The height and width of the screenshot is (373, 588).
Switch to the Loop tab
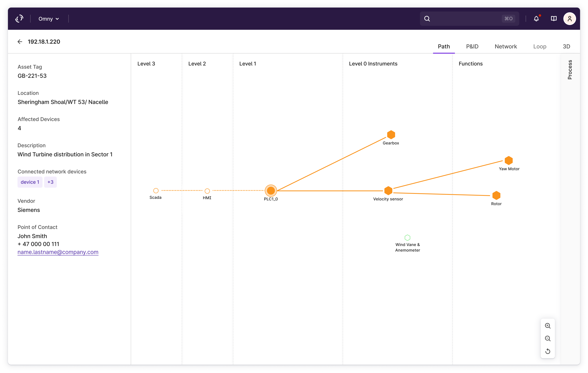point(540,46)
